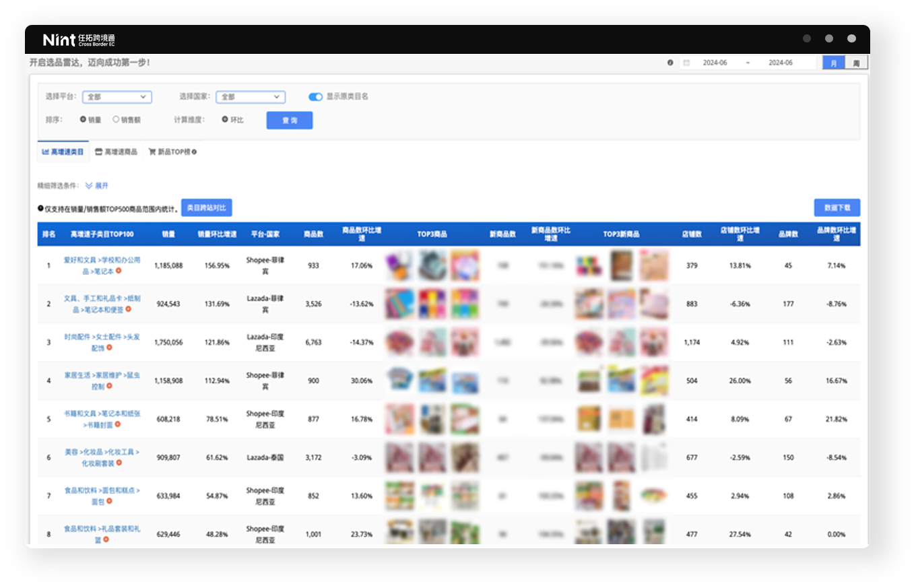Click the 品牌数环比增速 column header
The image size is (916, 588).
click(836, 234)
